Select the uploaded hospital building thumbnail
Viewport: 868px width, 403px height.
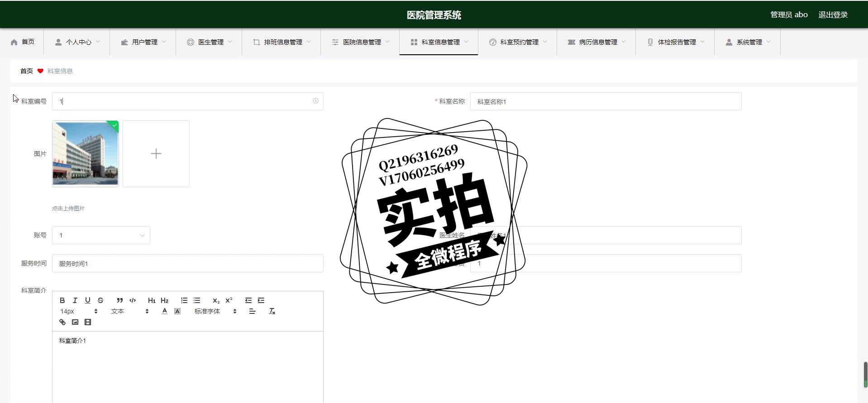tap(86, 154)
